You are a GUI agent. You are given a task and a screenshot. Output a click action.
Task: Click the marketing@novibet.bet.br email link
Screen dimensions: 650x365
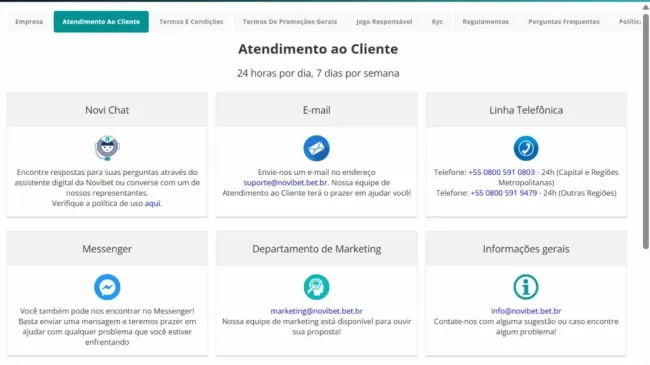[x=317, y=311]
